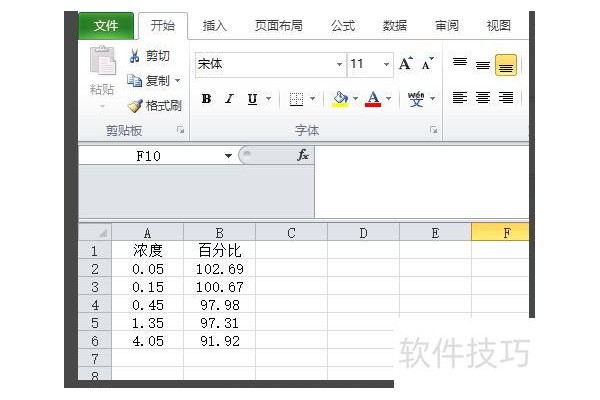Image resolution: width=600 pixels, height=400 pixels.
Task: Select row 4 header
Action: point(95,305)
